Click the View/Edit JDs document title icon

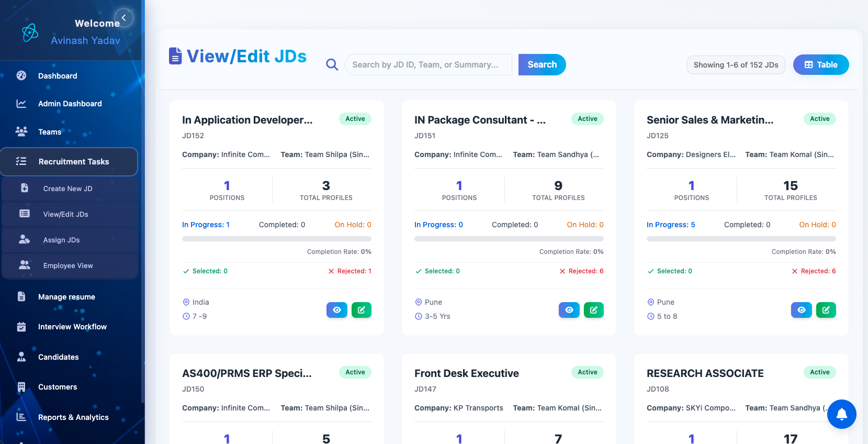coord(175,56)
